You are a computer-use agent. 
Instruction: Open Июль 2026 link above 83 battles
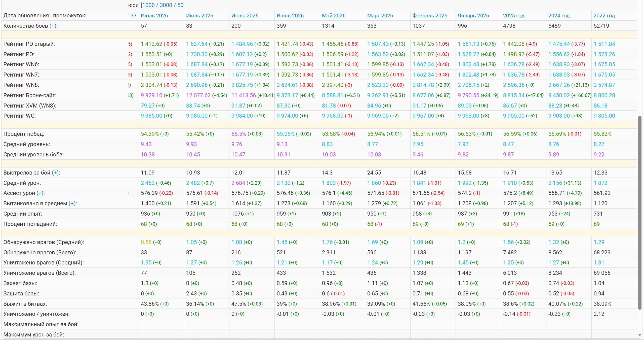tap(199, 15)
